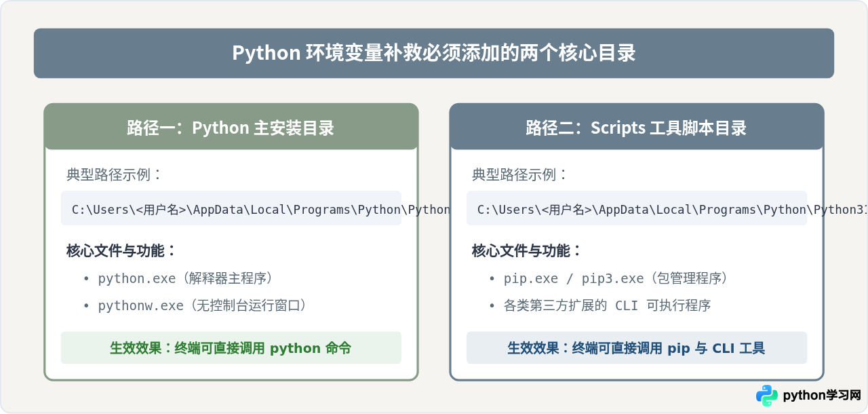Viewport: 868px width, 414px height.
Task: Click the '各类第三方扩展的 CLI 可执行程序' bullet
Action: [x=599, y=305]
